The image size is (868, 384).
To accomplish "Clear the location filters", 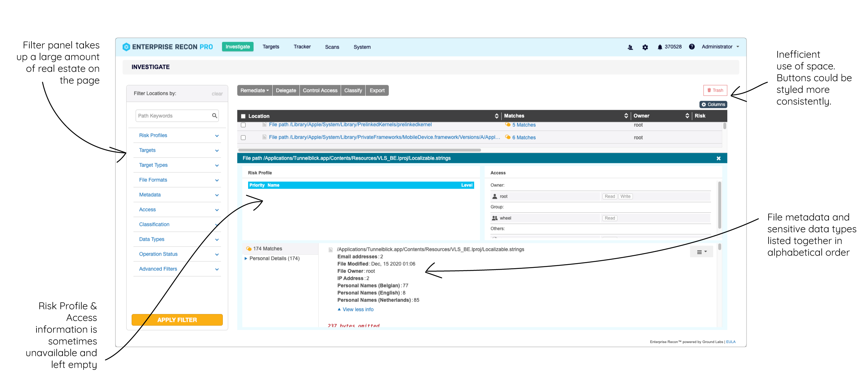I will click(217, 94).
